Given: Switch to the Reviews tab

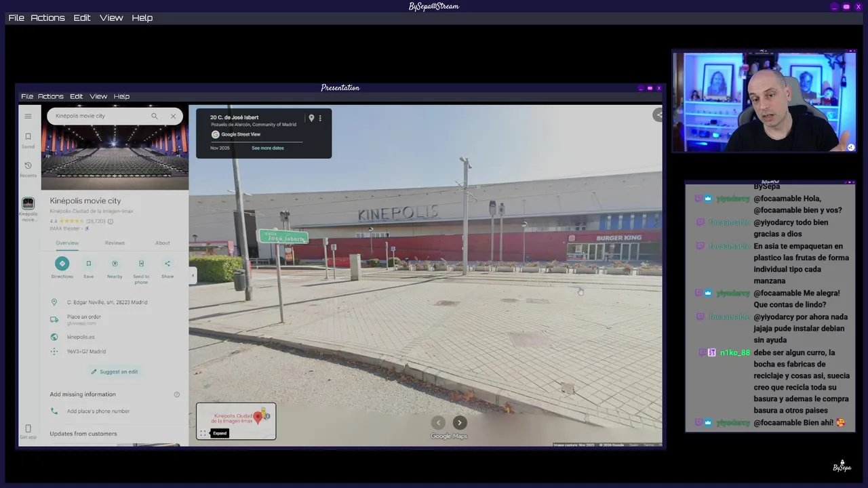Looking at the screenshot, I should tap(115, 243).
